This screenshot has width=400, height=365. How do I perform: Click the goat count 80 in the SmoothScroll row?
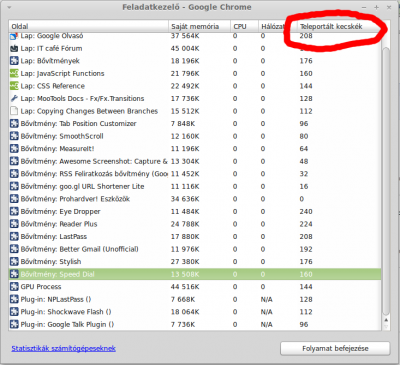click(304, 136)
